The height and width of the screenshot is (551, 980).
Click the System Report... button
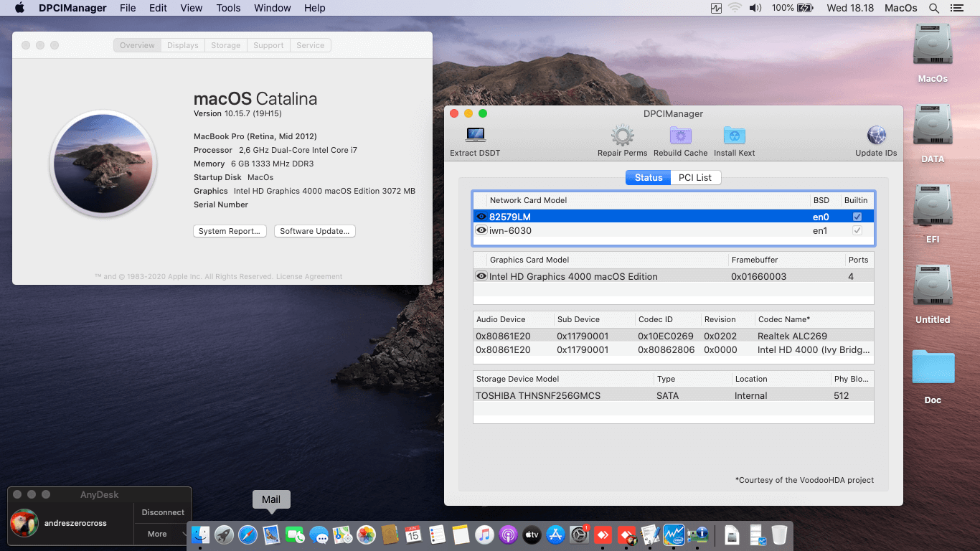[x=230, y=231]
